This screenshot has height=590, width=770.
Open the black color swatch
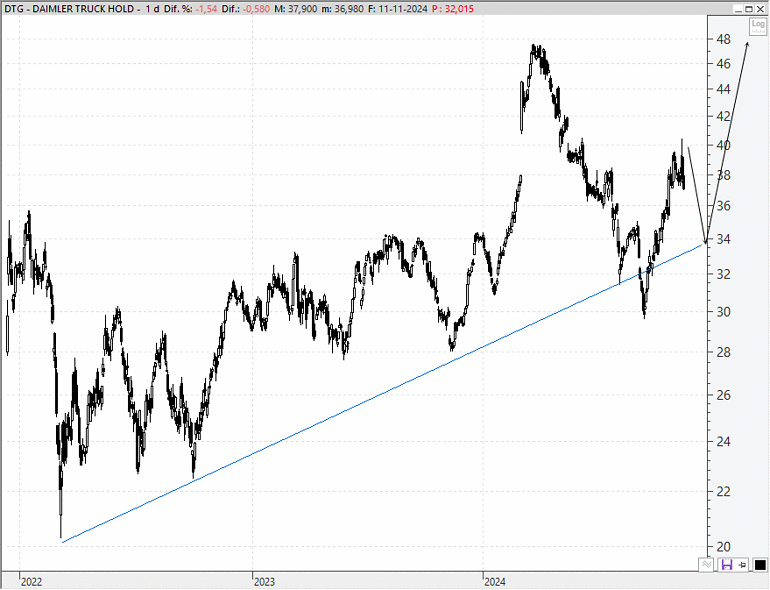(760, 565)
